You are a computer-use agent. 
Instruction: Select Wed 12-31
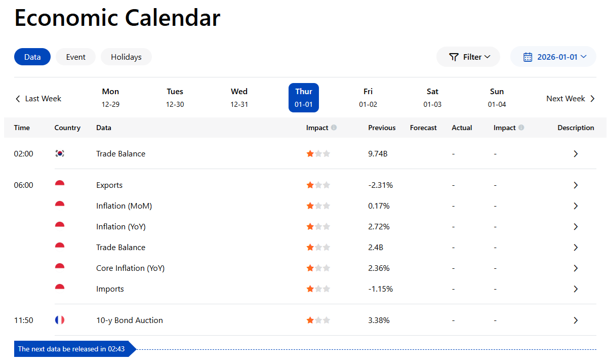click(x=239, y=98)
